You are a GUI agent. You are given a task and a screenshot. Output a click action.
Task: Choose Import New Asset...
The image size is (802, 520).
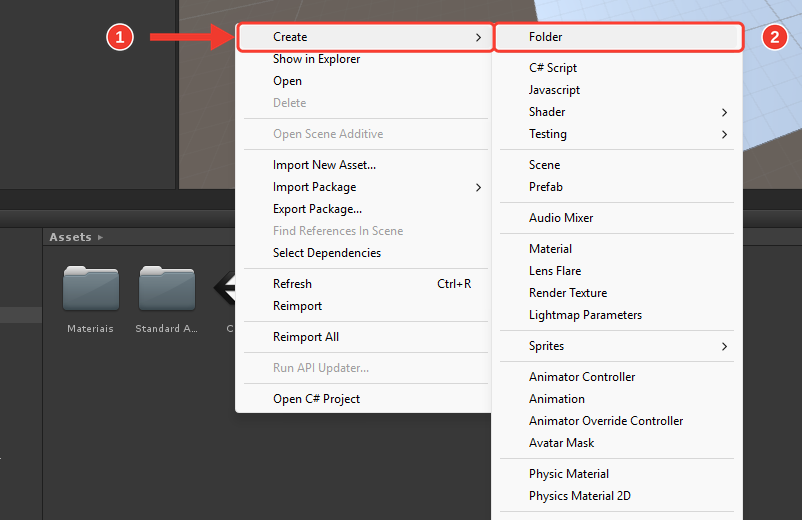point(324,165)
